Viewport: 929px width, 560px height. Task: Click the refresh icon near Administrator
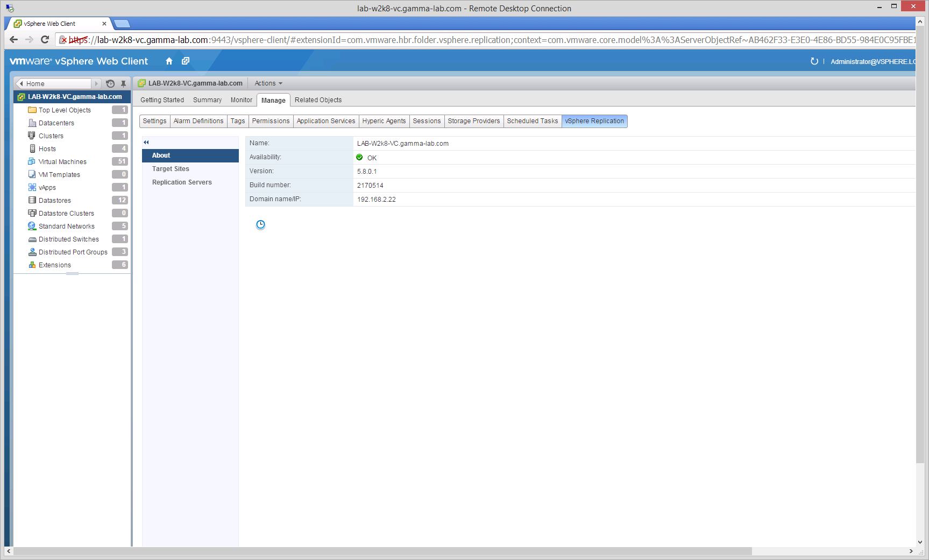814,61
